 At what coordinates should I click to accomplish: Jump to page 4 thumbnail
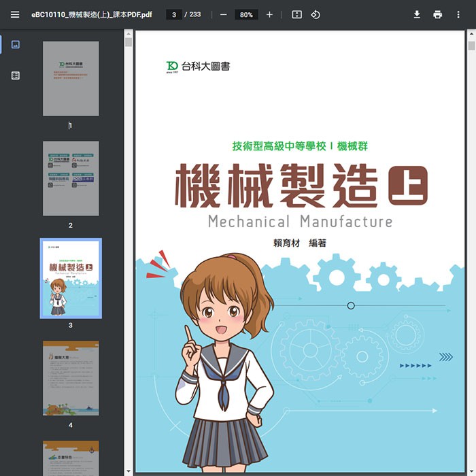click(x=71, y=377)
